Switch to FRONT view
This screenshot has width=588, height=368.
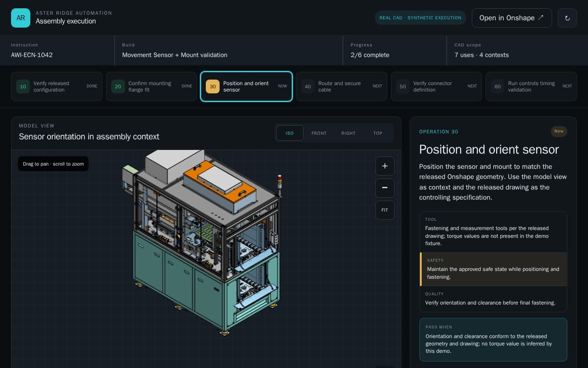[319, 133]
